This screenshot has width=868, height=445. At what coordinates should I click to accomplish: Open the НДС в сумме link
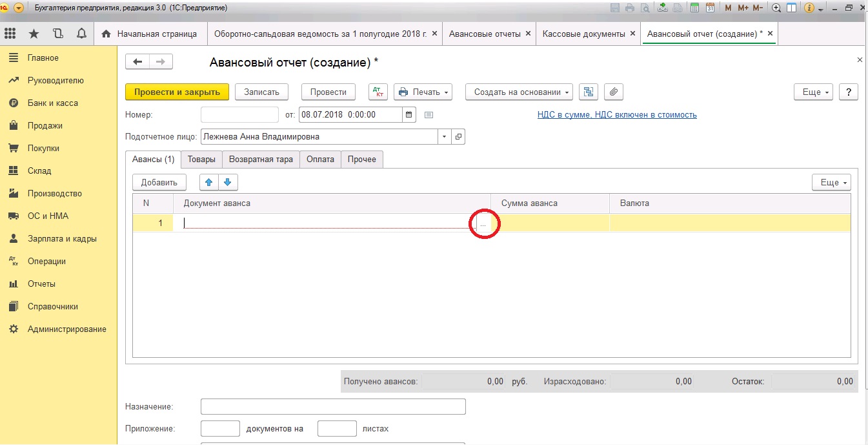[x=617, y=115]
